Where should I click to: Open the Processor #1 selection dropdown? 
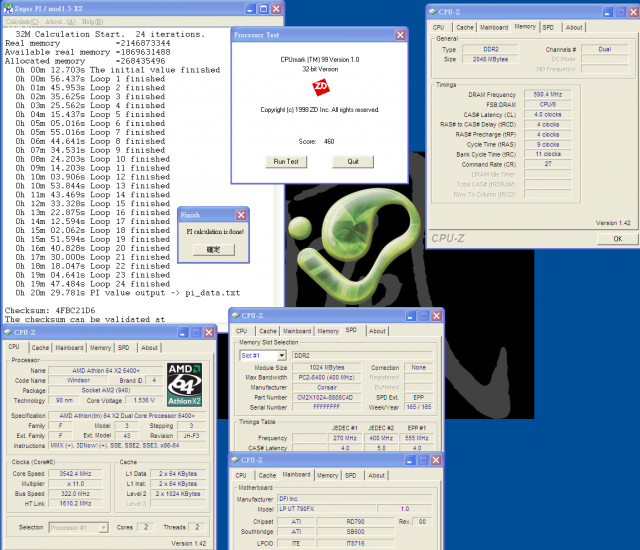104,528
